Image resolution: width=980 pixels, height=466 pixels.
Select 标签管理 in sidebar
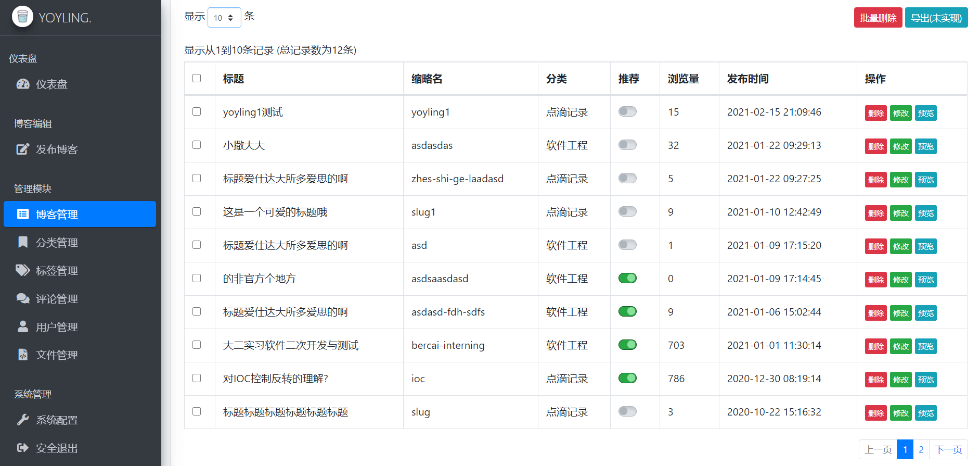tap(80, 270)
